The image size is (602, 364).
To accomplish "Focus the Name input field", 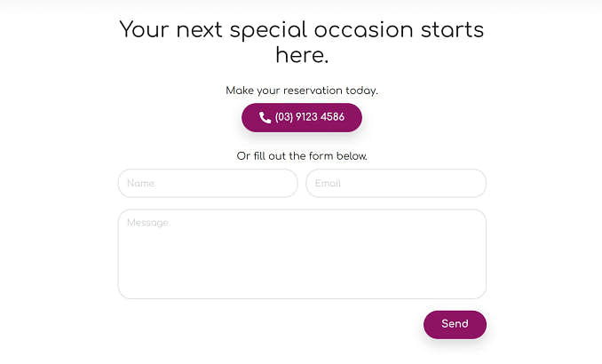I will pos(208,184).
